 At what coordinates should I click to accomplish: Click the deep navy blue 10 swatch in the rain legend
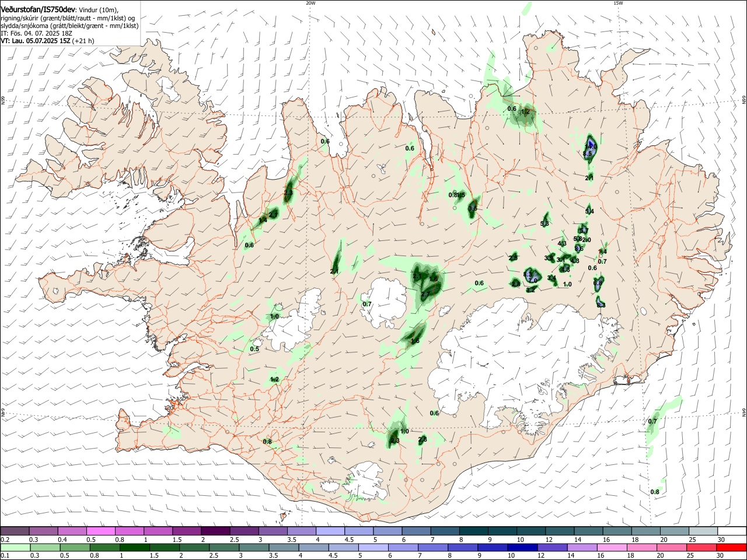click(x=522, y=547)
